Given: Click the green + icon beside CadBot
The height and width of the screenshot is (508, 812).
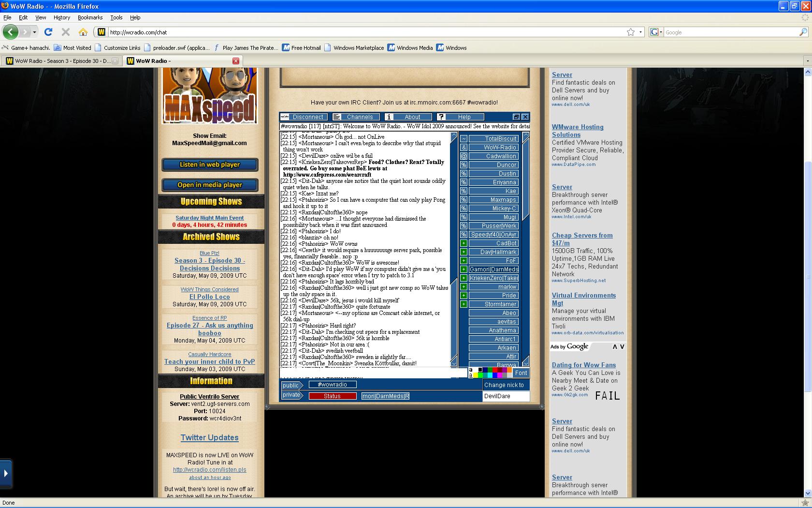Looking at the screenshot, I should 464,243.
